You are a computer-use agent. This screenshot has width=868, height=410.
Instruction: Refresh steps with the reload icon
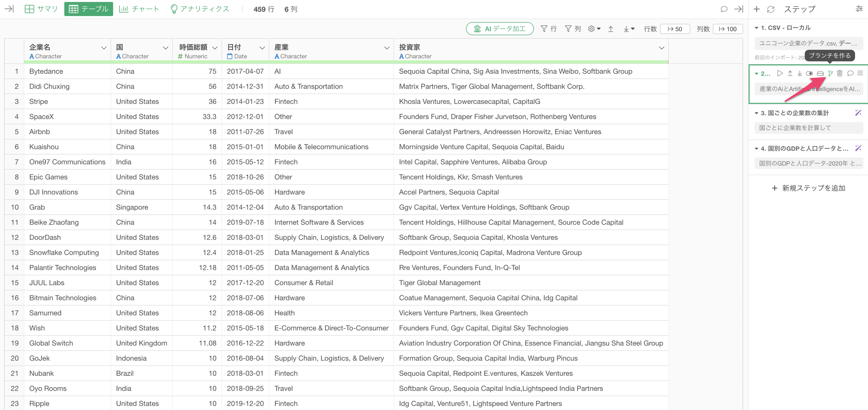coord(771,9)
